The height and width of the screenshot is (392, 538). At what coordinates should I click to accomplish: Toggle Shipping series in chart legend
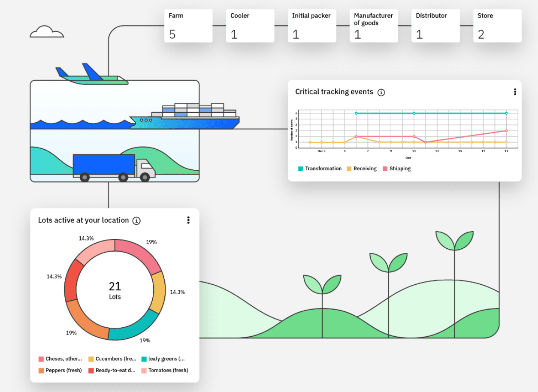coord(396,169)
